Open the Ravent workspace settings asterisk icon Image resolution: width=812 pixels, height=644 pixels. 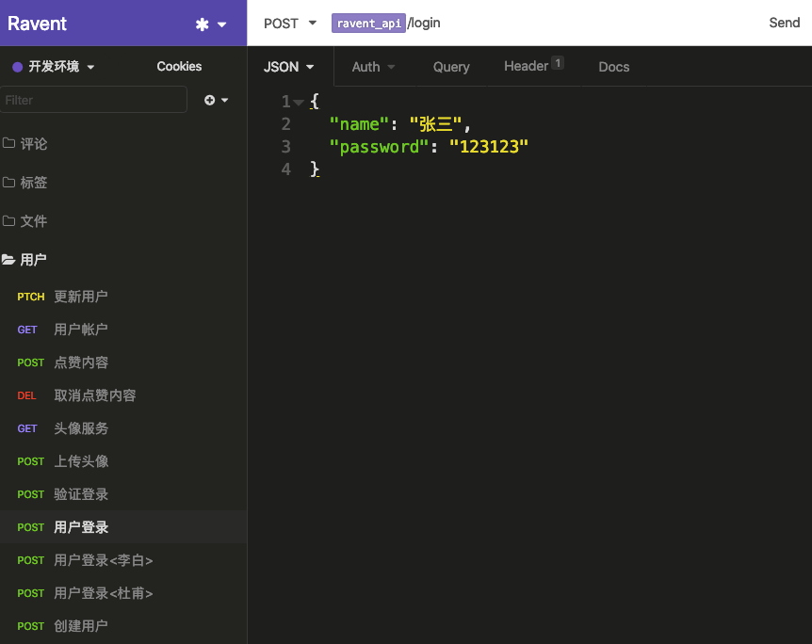pos(202,24)
